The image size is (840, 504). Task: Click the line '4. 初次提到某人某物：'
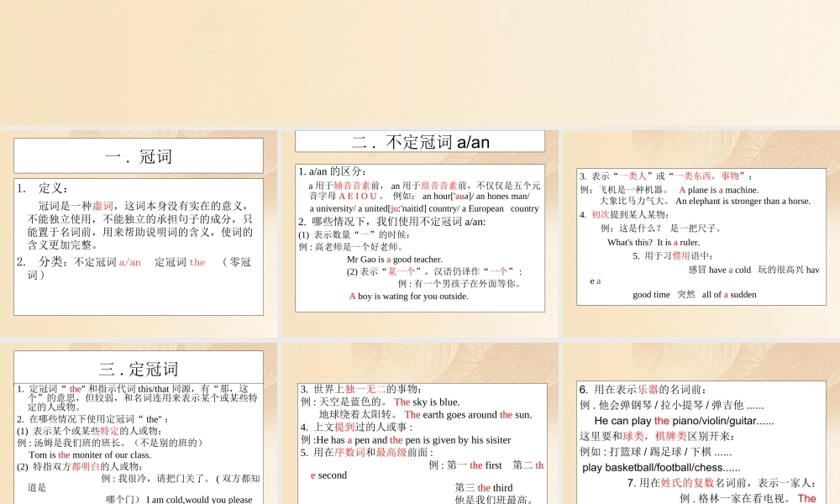pos(624,215)
